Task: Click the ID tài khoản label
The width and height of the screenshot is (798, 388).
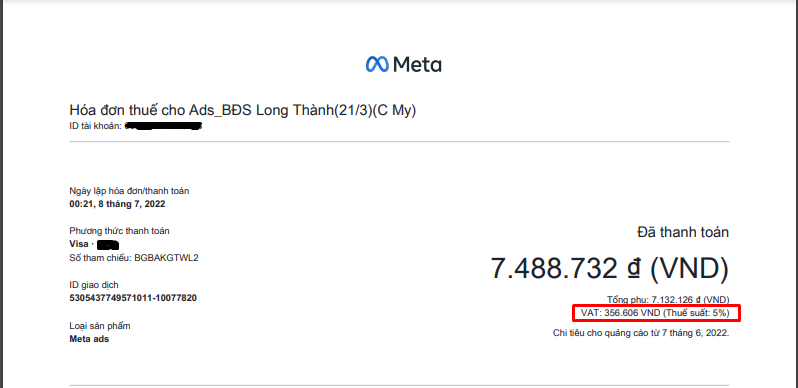Action: coord(95,126)
